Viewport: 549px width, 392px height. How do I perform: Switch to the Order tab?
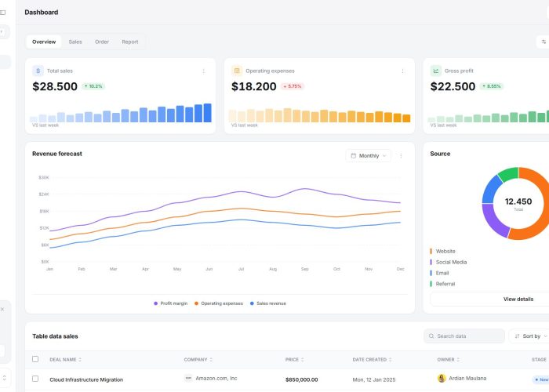coord(102,42)
